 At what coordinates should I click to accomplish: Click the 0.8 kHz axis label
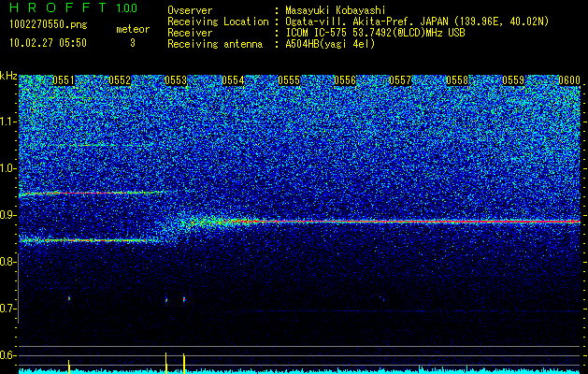7,262
